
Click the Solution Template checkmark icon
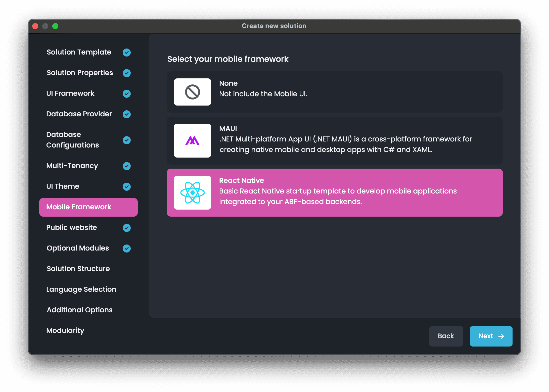click(126, 52)
